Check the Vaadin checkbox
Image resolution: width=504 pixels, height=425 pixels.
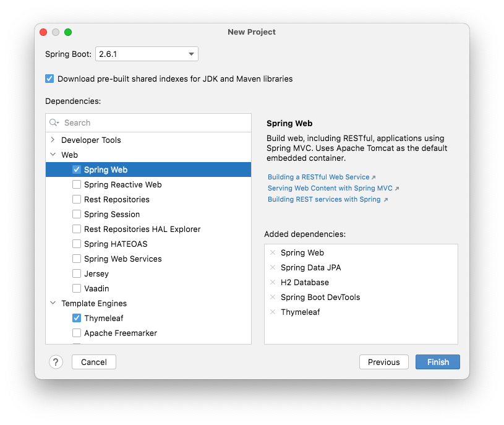[x=77, y=288]
